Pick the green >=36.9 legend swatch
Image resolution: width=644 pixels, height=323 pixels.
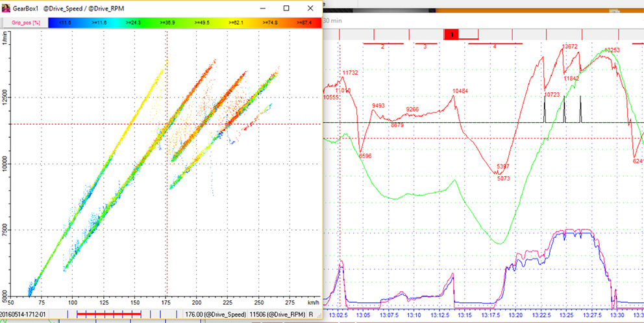(x=166, y=22)
